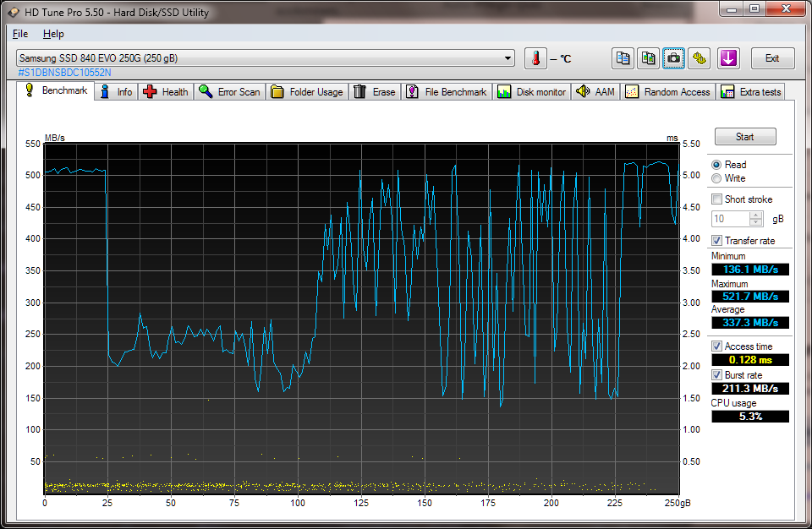Open the Extra tests tab

(750, 91)
